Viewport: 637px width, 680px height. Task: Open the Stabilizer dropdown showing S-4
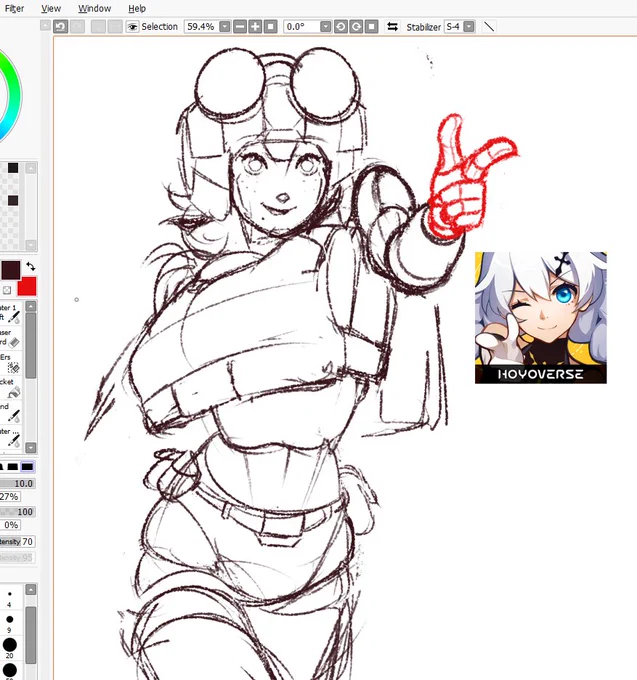469,27
